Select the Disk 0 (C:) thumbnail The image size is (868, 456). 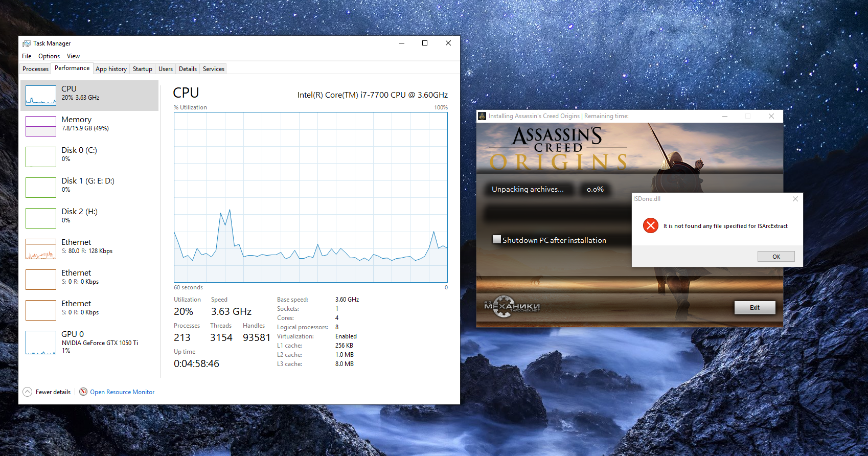tap(41, 157)
